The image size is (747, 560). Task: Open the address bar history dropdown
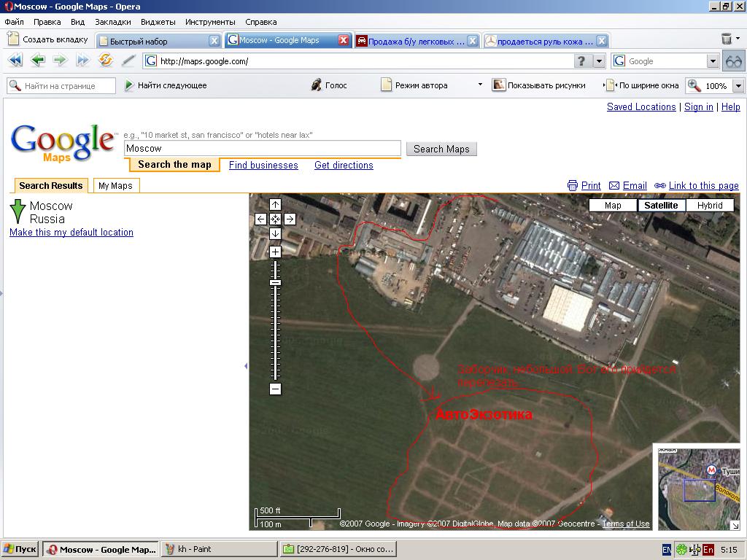pyautogui.click(x=599, y=61)
